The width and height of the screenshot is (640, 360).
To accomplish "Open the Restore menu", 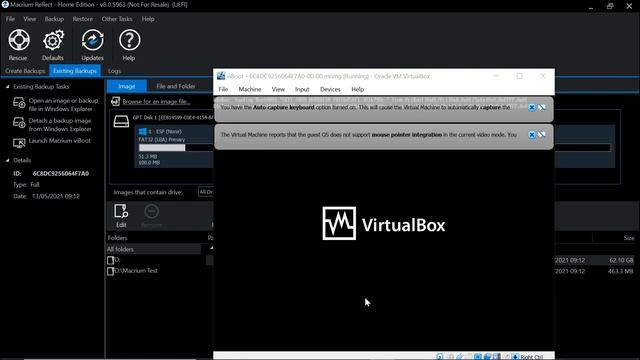I will point(82,19).
